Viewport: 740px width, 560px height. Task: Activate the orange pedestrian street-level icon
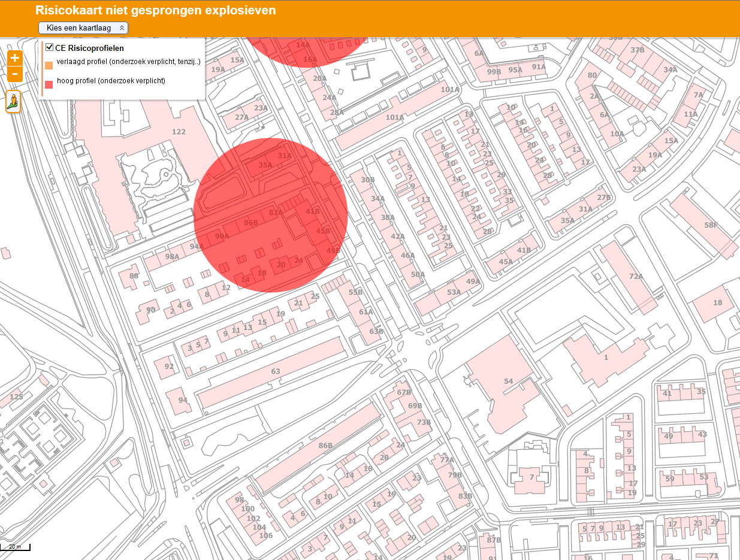click(x=14, y=101)
